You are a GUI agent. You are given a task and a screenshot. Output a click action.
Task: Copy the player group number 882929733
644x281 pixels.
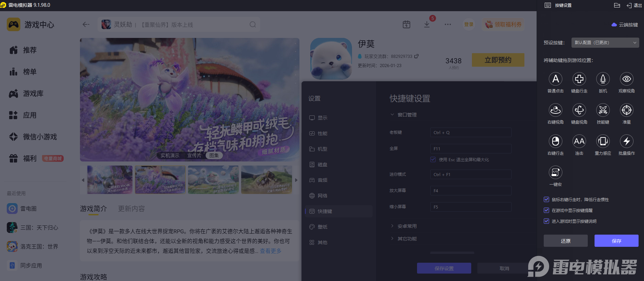pos(416,56)
